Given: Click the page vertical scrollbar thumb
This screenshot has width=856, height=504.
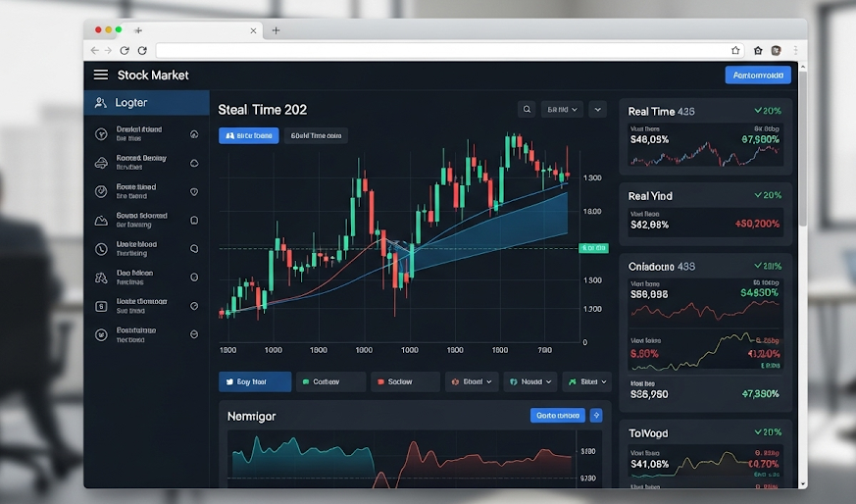Looking at the screenshot, I should 802,147.
